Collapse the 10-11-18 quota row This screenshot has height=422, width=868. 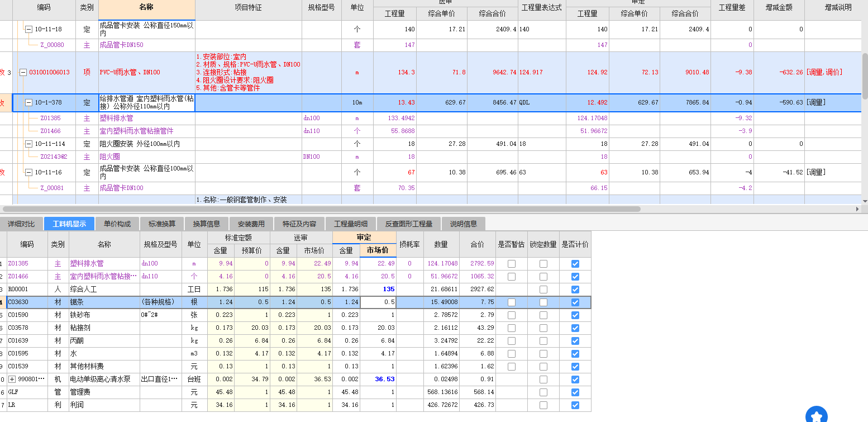tap(28, 29)
